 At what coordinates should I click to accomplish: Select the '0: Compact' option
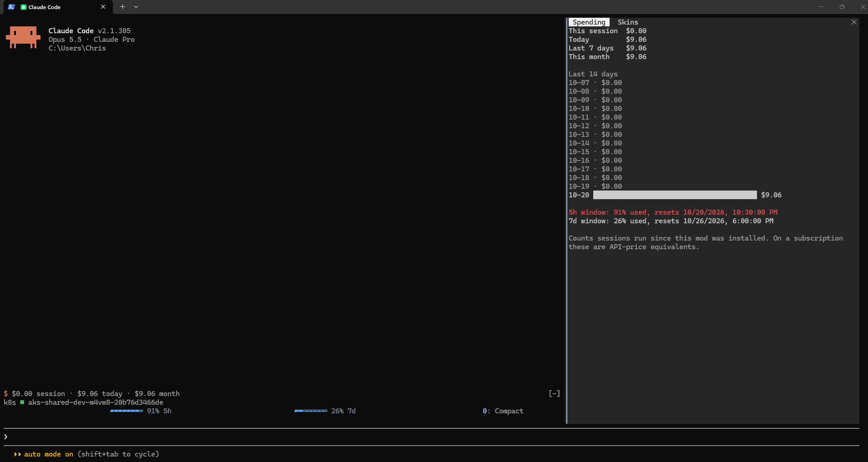(503, 411)
